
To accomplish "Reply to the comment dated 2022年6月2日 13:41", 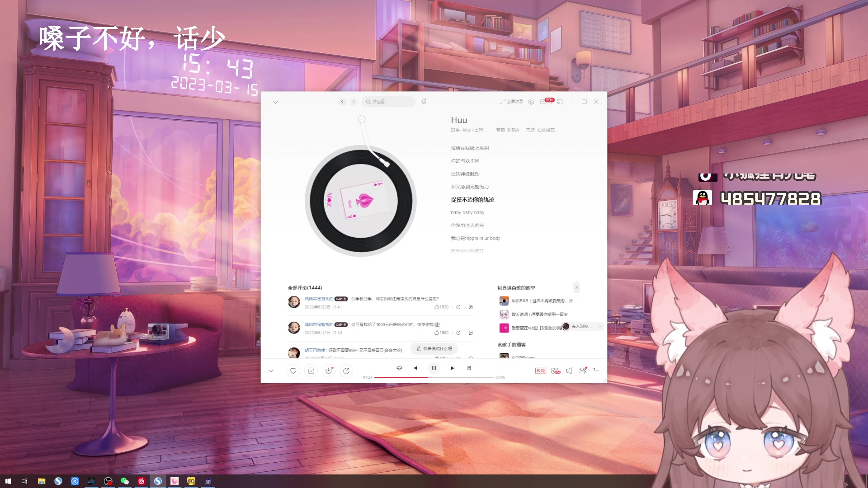I will click(471, 307).
